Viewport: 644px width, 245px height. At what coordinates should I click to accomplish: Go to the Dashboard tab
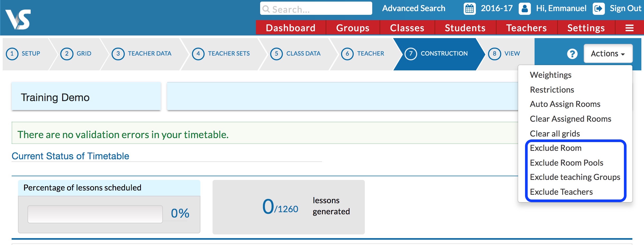[291, 28]
